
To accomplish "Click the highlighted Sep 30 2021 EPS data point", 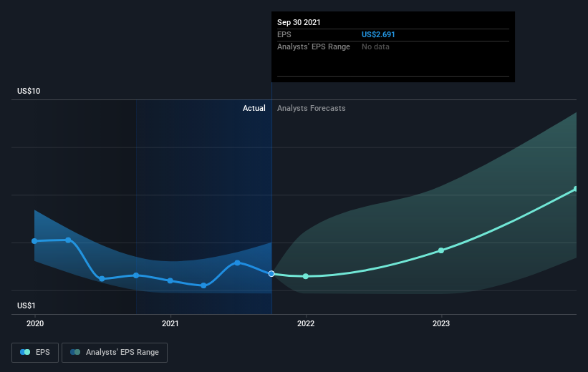I will pyautogui.click(x=271, y=274).
